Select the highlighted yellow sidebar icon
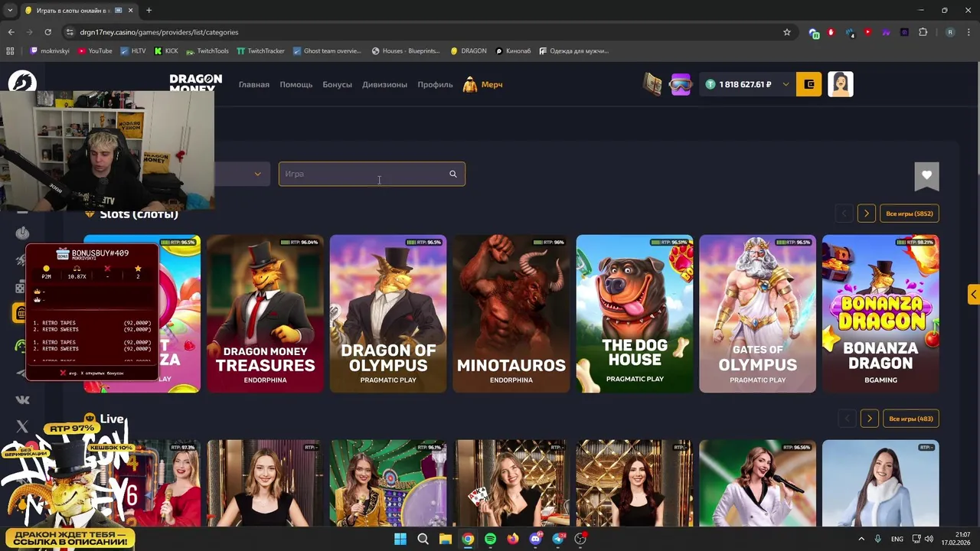Viewport: 980px width, 551px height. (19, 313)
